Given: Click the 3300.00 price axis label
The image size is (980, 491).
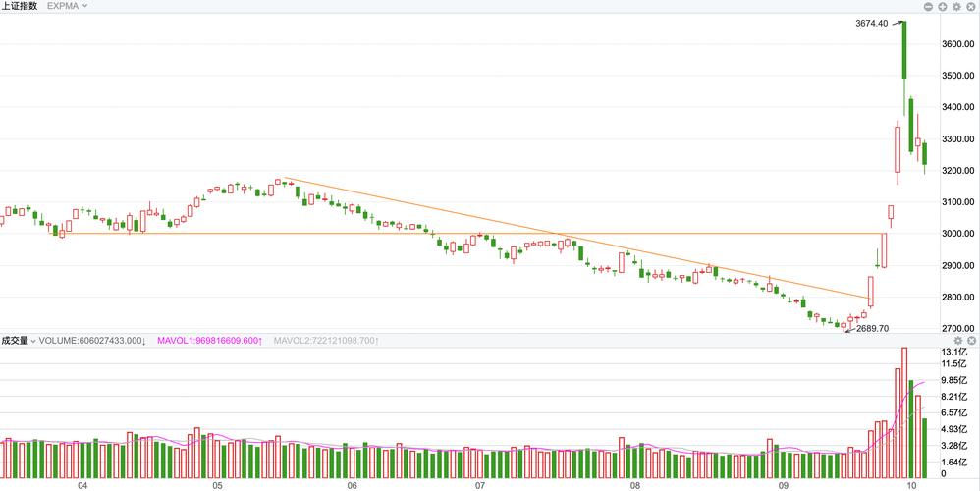Looking at the screenshot, I should tap(957, 138).
